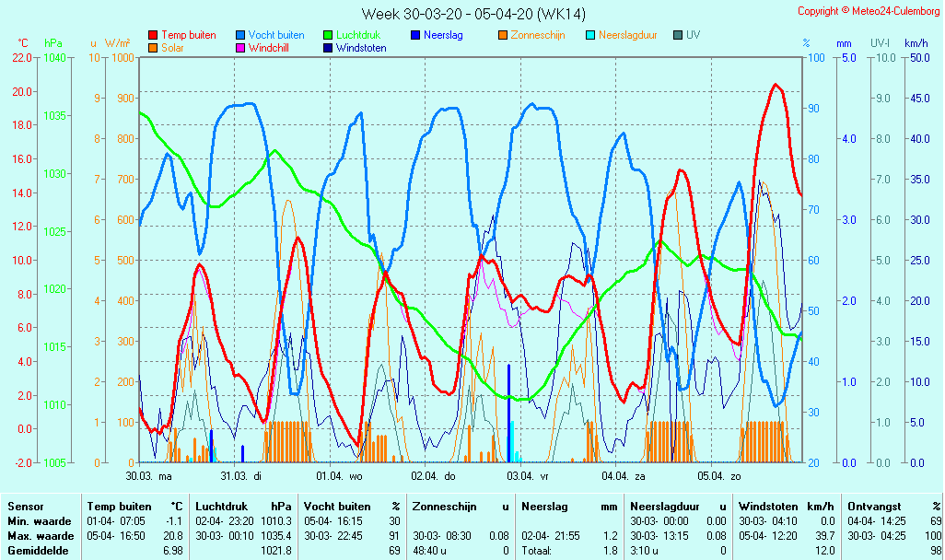
Task: Click the orange Solar legend swatch
Action: (x=153, y=47)
